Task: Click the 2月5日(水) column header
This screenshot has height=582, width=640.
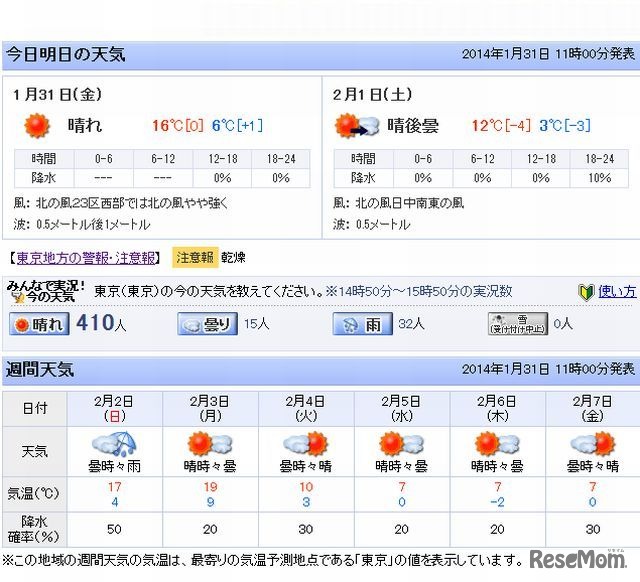Action: pyautogui.click(x=402, y=409)
